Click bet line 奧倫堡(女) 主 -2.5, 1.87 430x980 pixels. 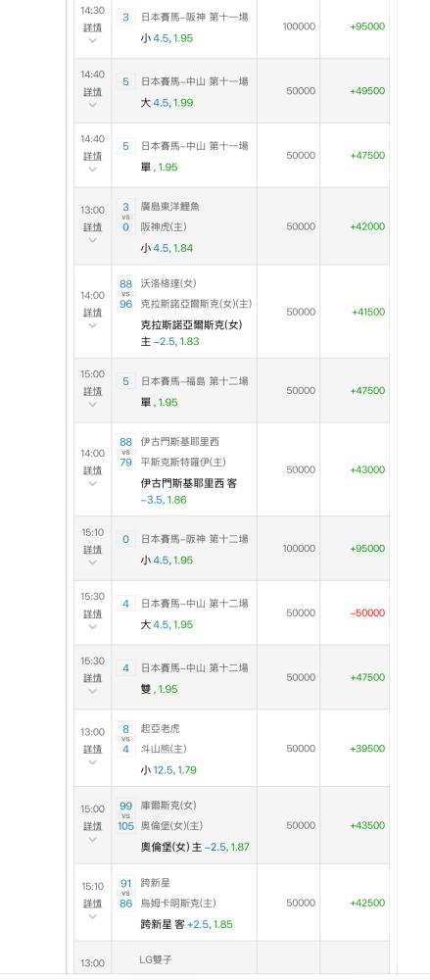tap(195, 847)
